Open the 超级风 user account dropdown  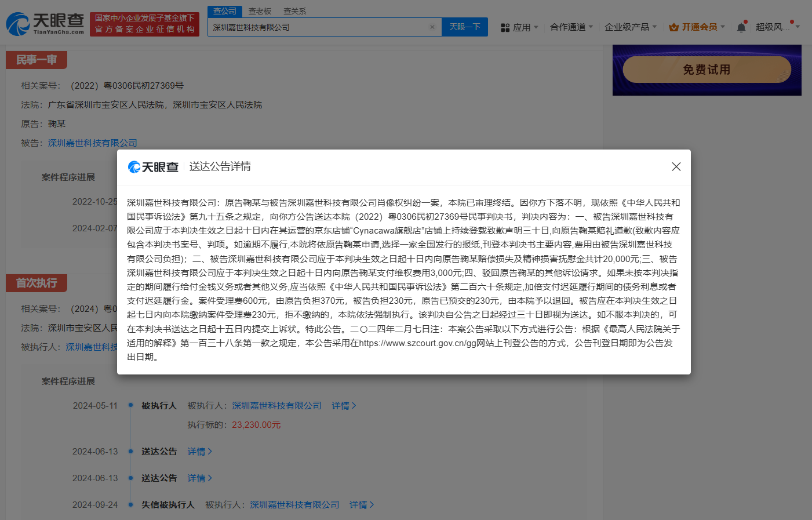coord(777,27)
